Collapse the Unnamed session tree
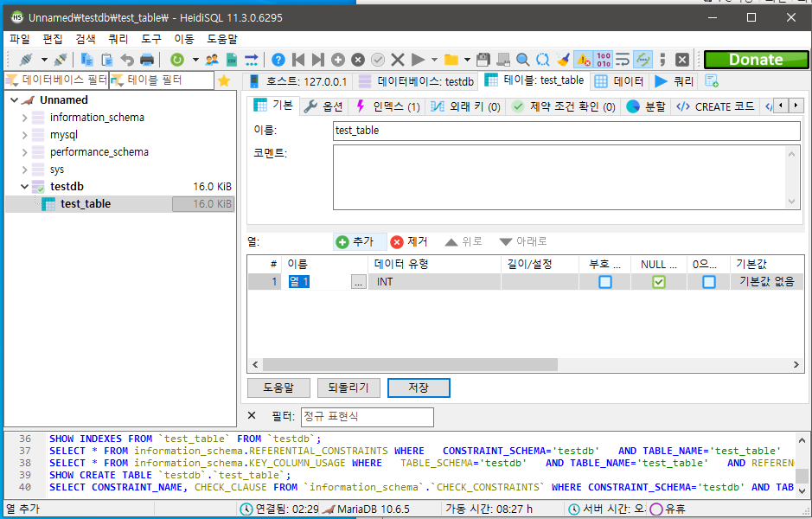 (15, 100)
